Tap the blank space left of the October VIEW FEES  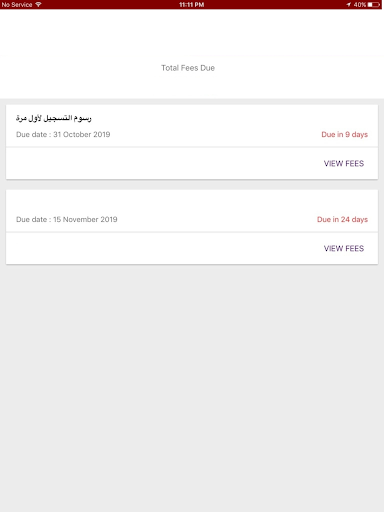[x=165, y=163]
